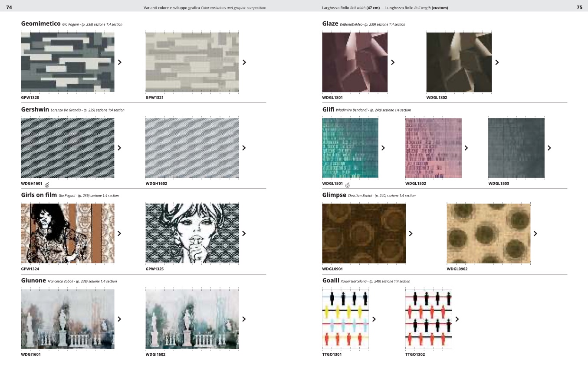Hit the arrow beside Giunone WDGI1601
The height and width of the screenshot is (381, 588).
pyautogui.click(x=120, y=319)
